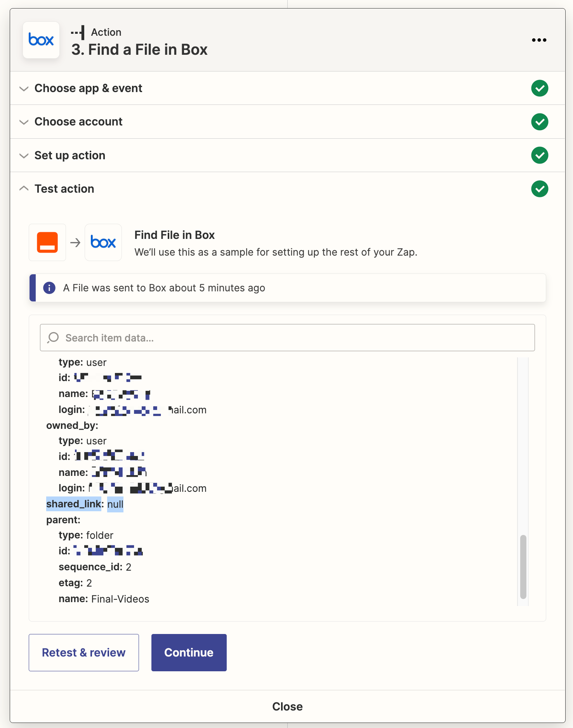573x728 pixels.
Task: Click the step title 3. Find a File in Box
Action: 139,50
